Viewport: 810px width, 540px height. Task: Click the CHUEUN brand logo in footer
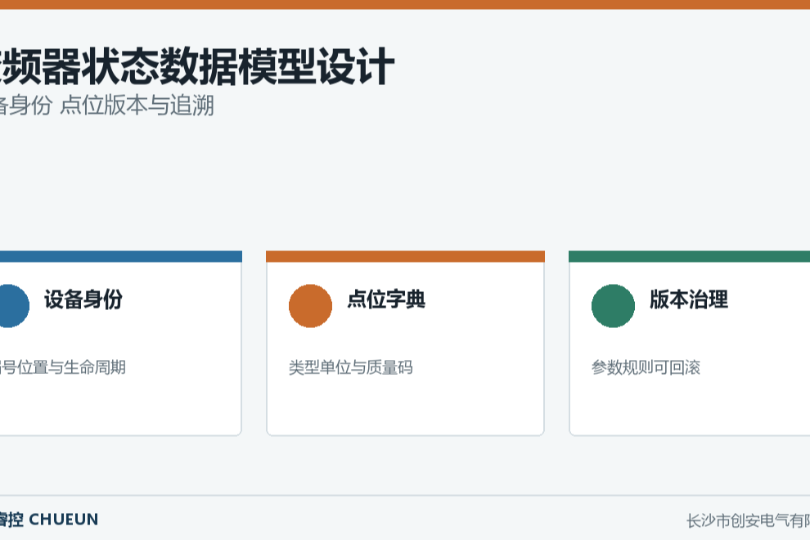pyautogui.click(x=49, y=519)
